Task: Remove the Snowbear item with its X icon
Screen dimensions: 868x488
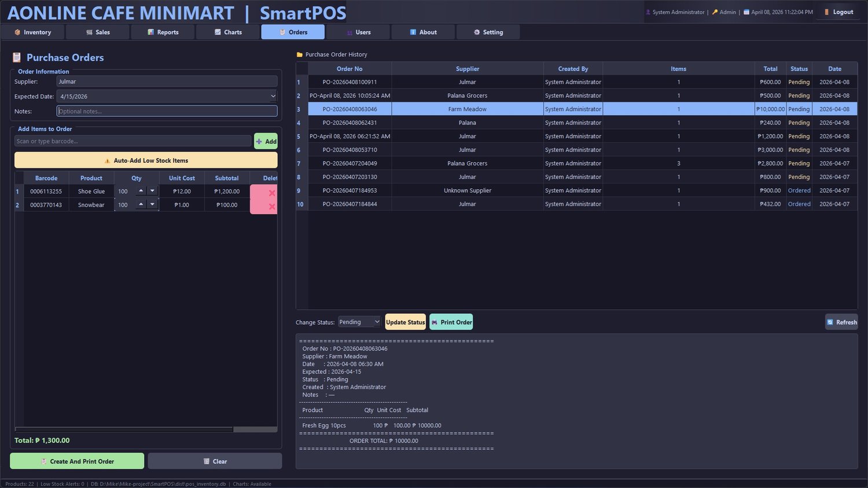Action: click(271, 207)
